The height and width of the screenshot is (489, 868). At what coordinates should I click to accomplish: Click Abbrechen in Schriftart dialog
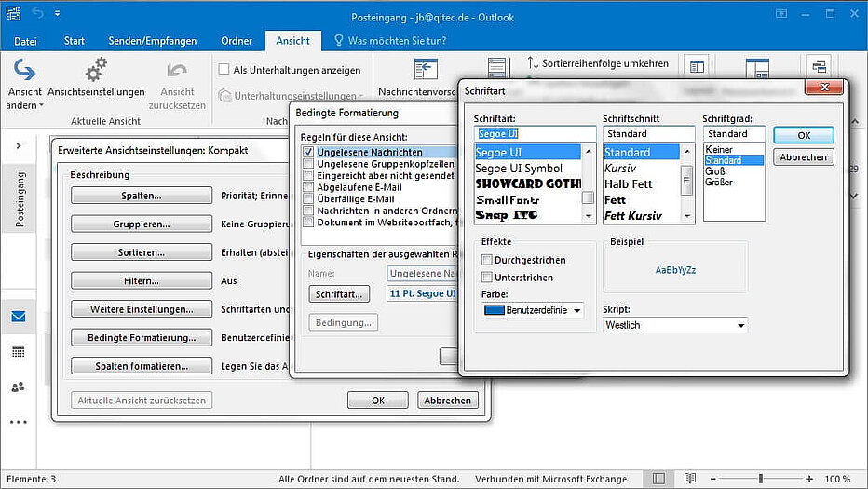pyautogui.click(x=803, y=157)
